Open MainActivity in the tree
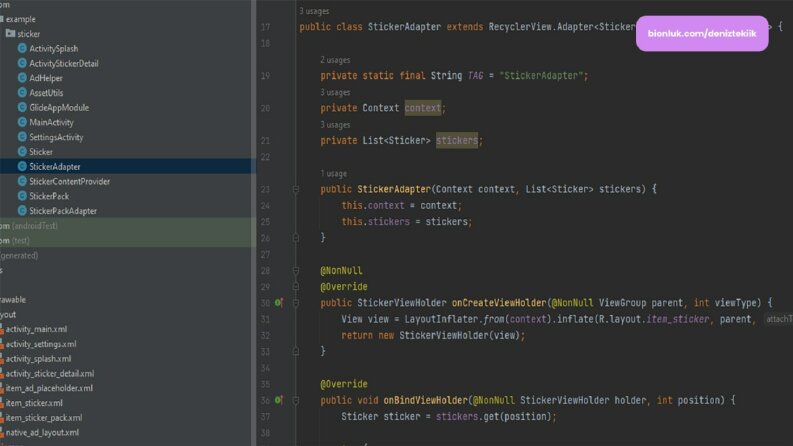Image resolution: width=793 pixels, height=446 pixels. coord(51,122)
